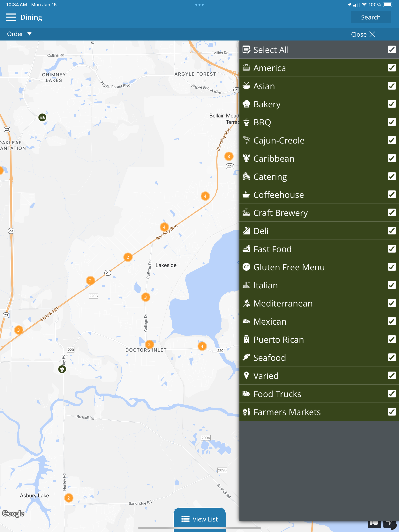Open the hamburger navigation menu
Image resolution: width=399 pixels, height=532 pixels.
click(x=11, y=17)
